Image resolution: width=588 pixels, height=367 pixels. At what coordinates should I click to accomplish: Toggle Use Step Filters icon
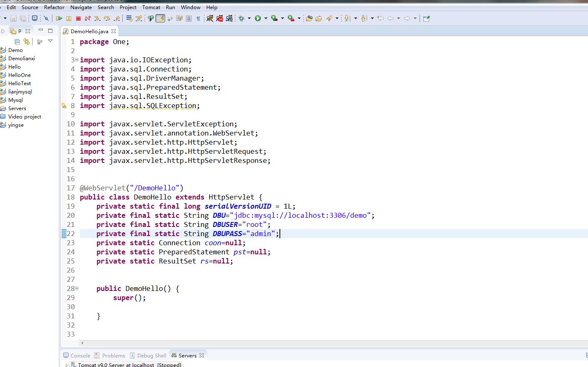click(x=139, y=18)
